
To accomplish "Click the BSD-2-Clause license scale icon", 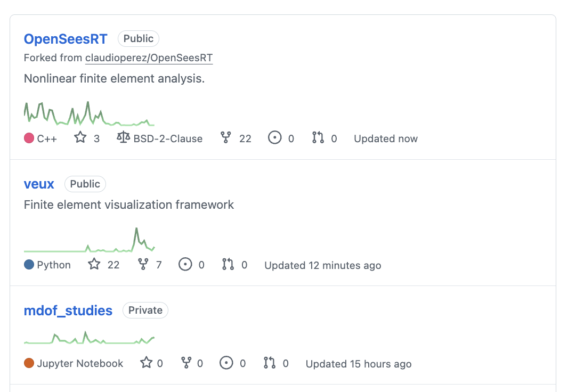I will (123, 137).
